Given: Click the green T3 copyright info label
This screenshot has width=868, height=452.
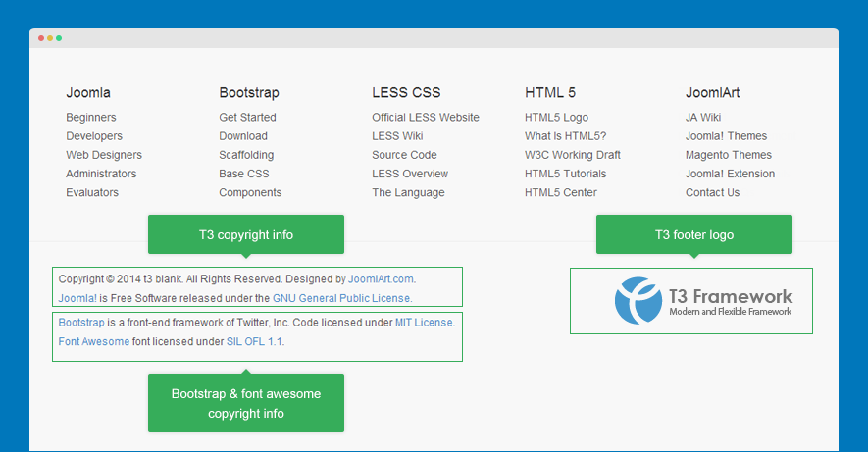Looking at the screenshot, I should point(245,235).
